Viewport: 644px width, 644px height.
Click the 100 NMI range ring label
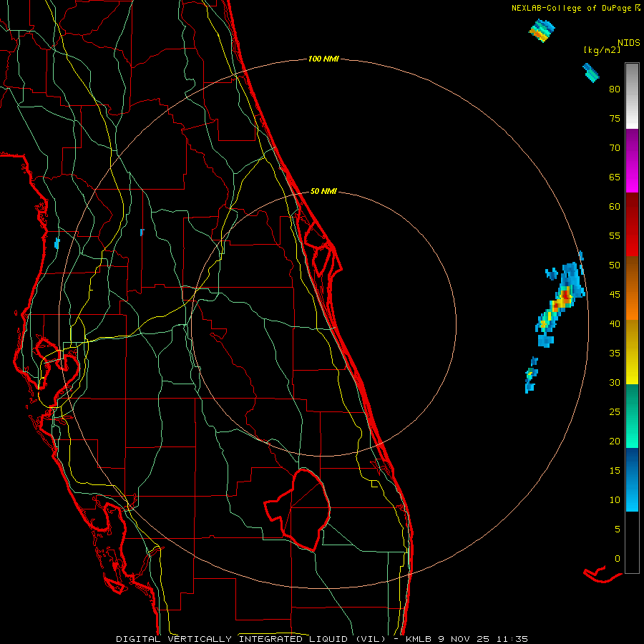pos(323,59)
